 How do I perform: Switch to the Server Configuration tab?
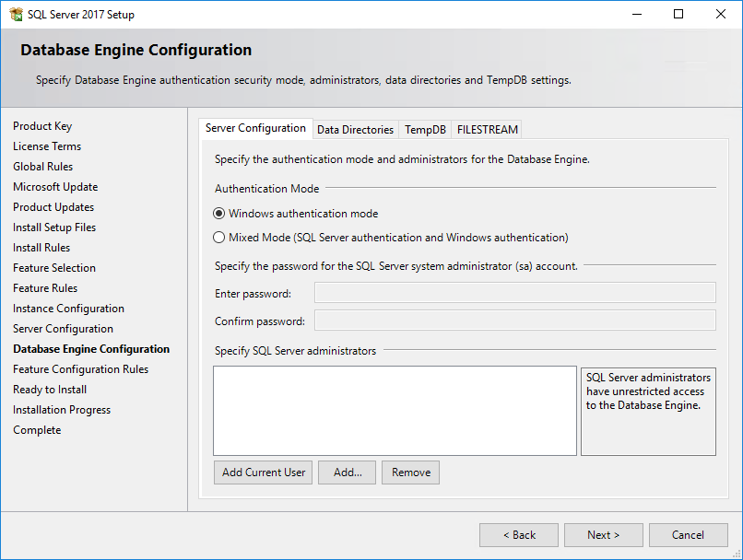tap(255, 128)
